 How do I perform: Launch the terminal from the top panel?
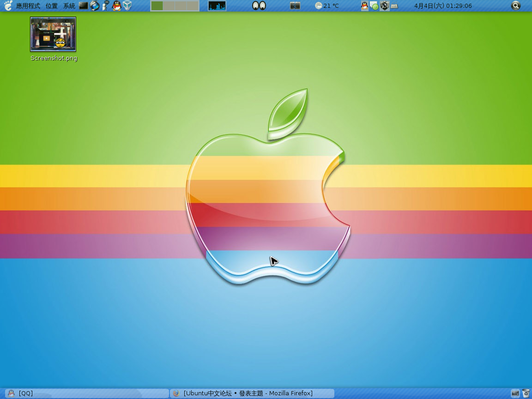(84, 6)
